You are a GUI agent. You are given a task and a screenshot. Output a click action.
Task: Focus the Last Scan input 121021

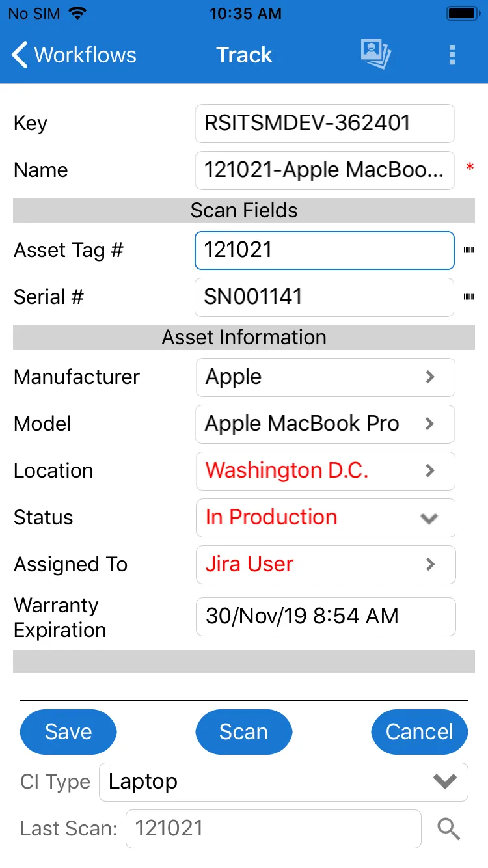273,828
